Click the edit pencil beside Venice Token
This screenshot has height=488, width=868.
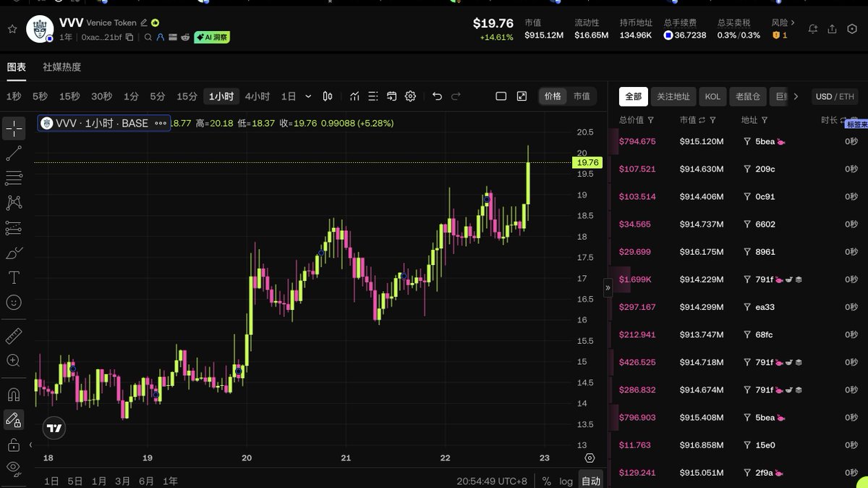pyautogui.click(x=144, y=23)
